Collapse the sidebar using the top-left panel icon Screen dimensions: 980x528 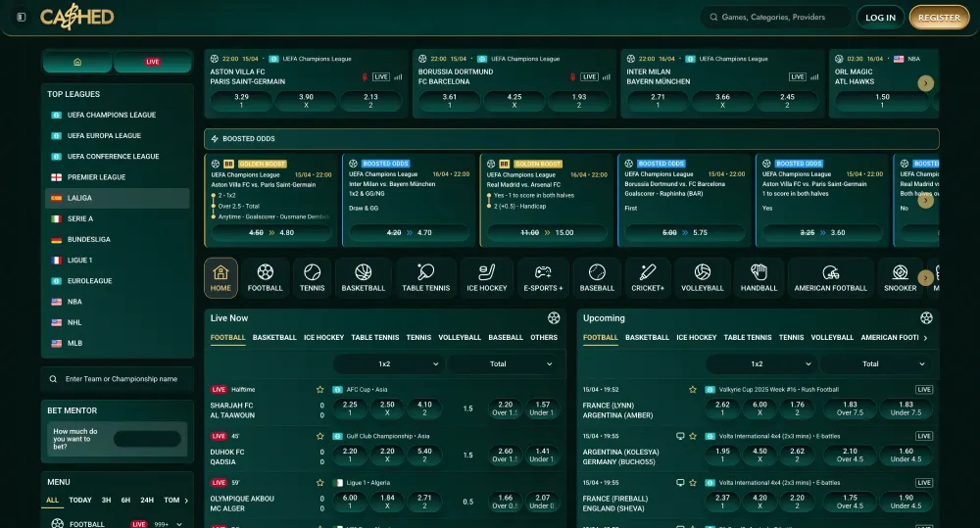tap(22, 17)
